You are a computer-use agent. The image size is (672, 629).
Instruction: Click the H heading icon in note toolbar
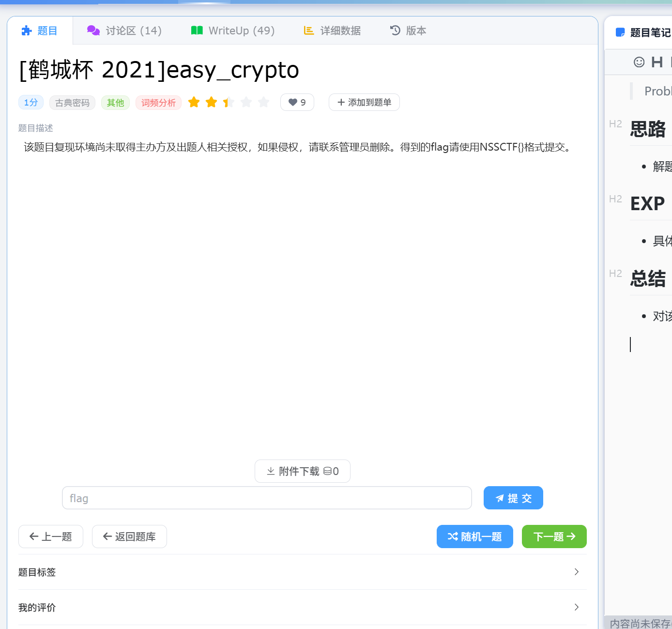[657, 62]
